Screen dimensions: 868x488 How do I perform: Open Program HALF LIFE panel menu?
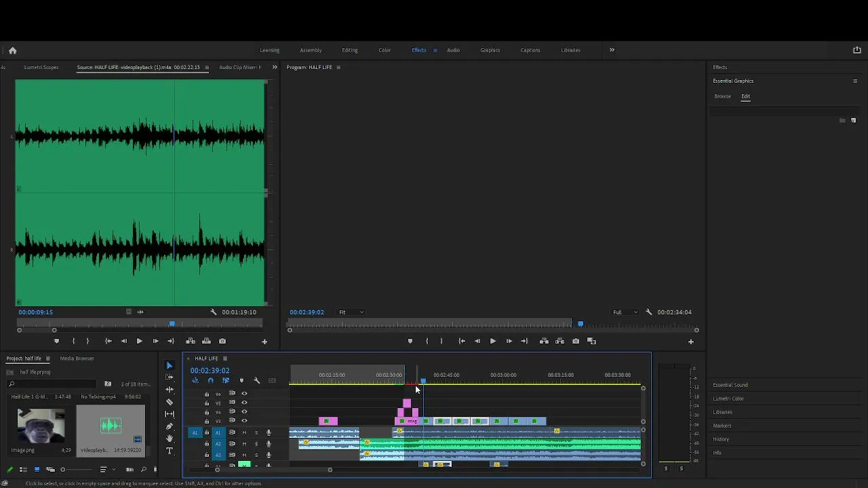338,67
